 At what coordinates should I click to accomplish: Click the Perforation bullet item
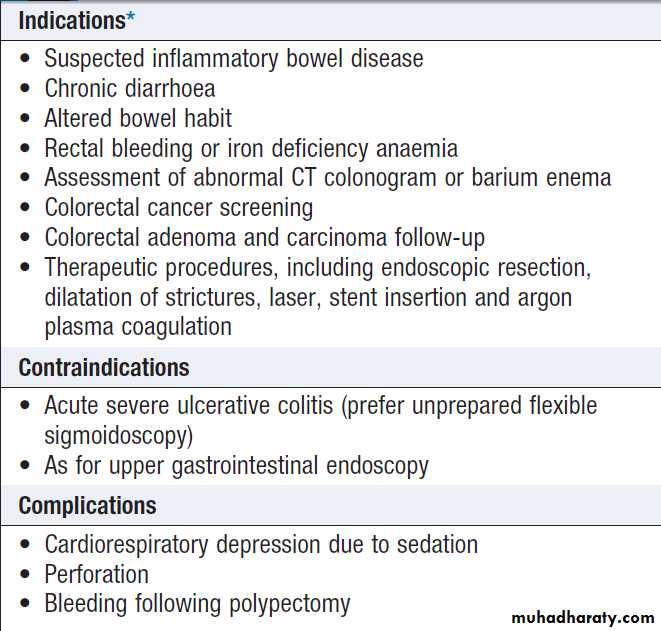pyautogui.click(x=96, y=575)
